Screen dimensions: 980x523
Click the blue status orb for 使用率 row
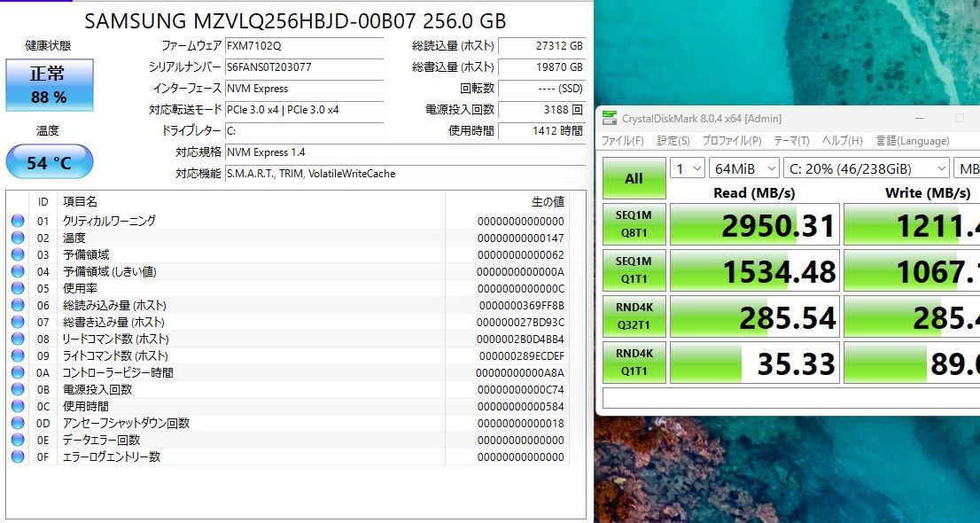coord(18,289)
